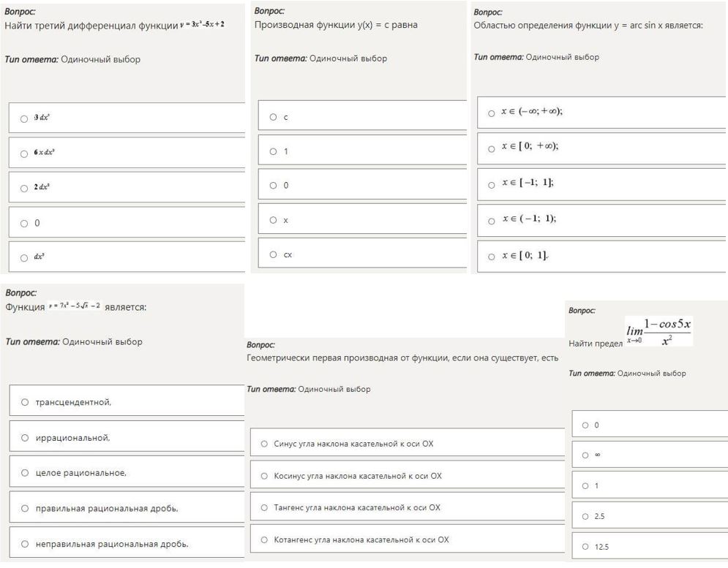The image size is (728, 568).
Task: Choose x ∈ (−∞; +∞) for arcsin domain
Action: pyautogui.click(x=492, y=113)
